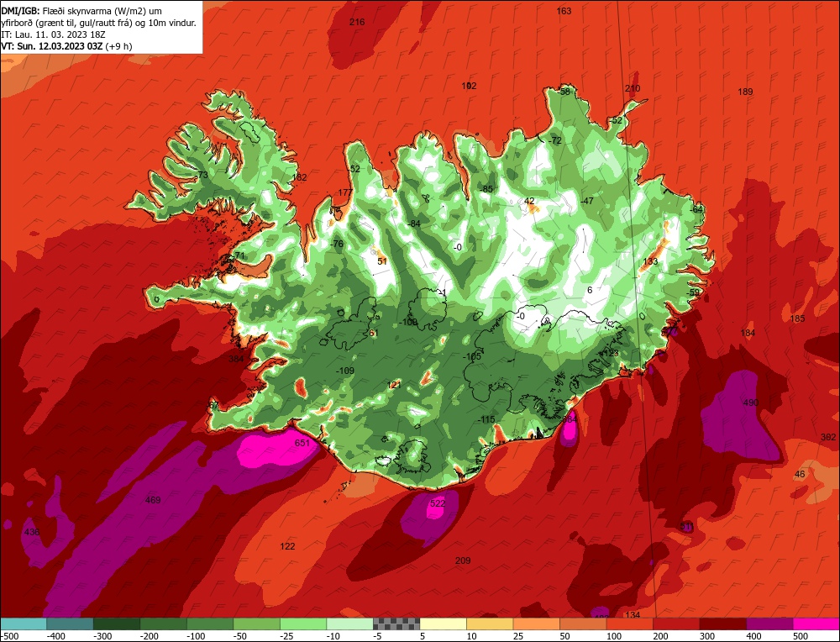This screenshot has width=840, height=642.
Task: Click the value -72 on the northeast coast
Action: [555, 140]
